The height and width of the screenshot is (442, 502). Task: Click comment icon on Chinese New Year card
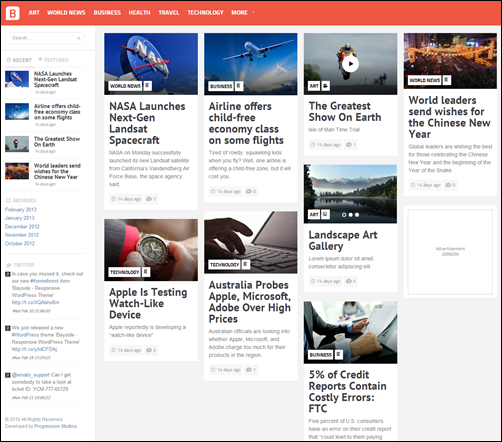coord(448,185)
